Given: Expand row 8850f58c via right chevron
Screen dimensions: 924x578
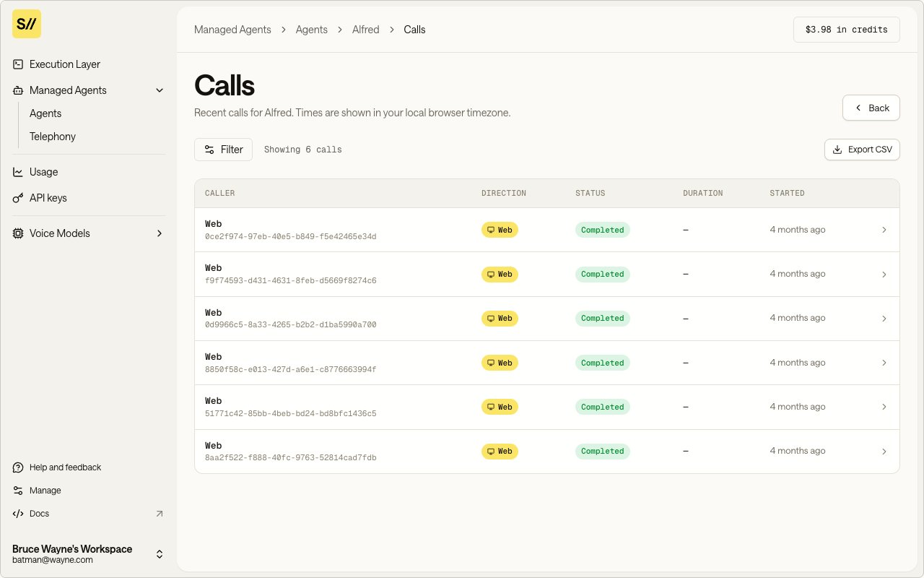Looking at the screenshot, I should coord(884,363).
